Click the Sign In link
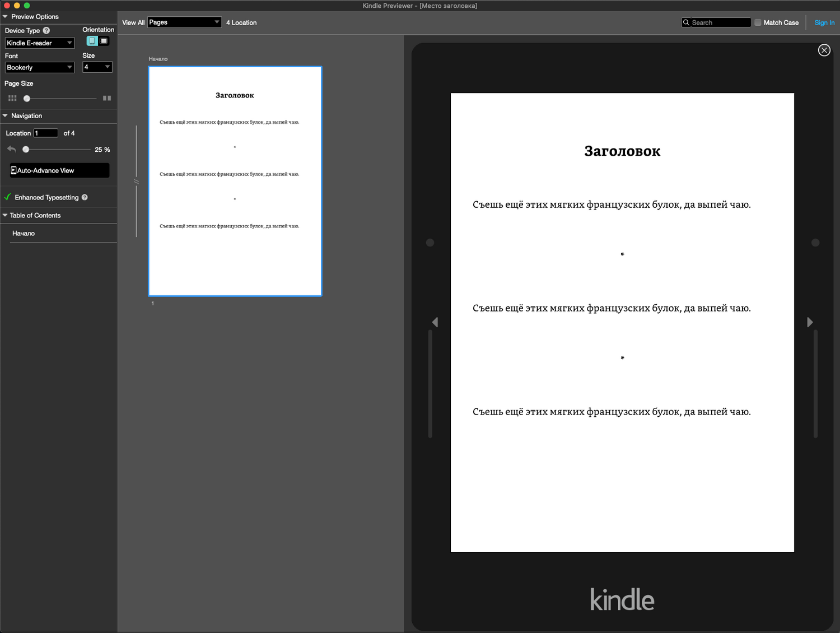This screenshot has width=840, height=633. point(824,22)
